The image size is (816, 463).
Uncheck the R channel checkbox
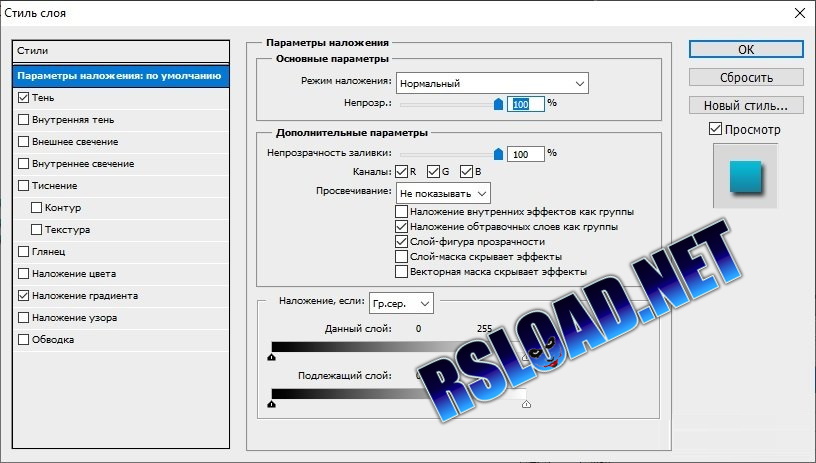point(401,171)
